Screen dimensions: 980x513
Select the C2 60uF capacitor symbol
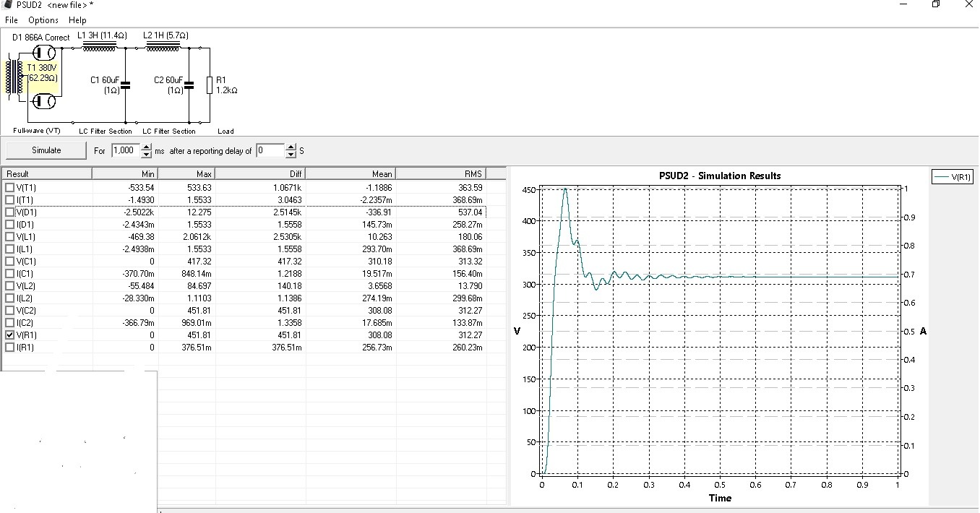click(189, 85)
